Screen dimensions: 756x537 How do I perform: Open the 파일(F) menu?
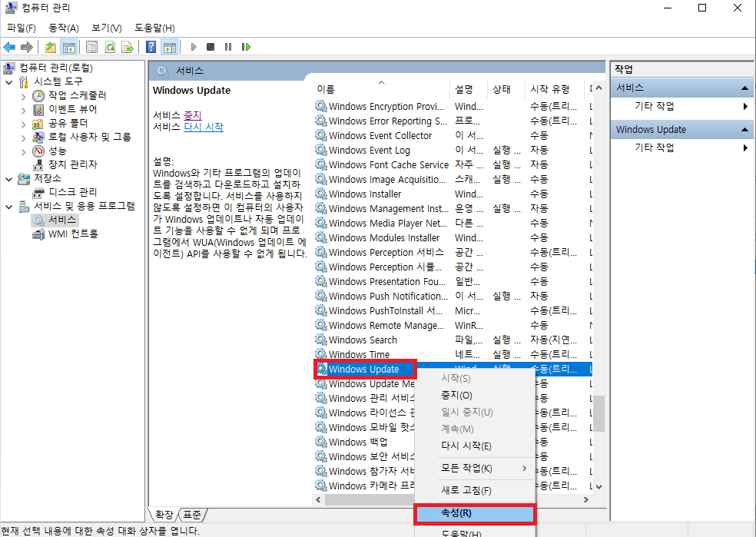pos(22,28)
